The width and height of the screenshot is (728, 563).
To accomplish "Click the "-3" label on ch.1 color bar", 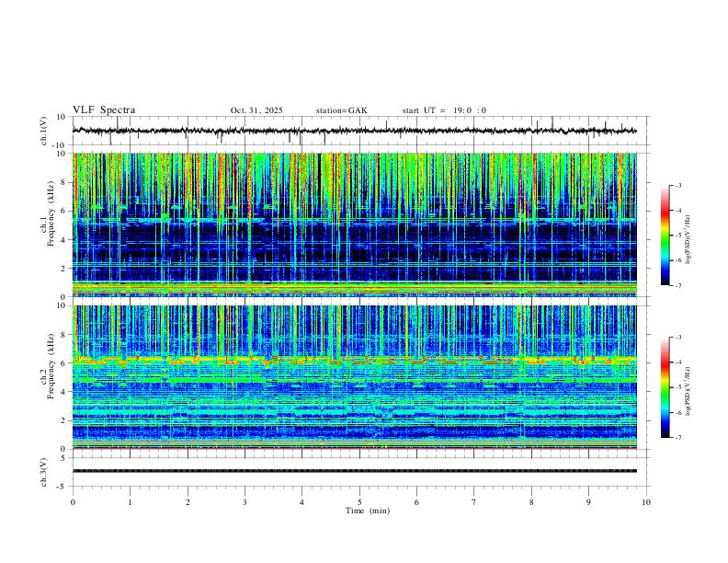I will pos(678,185).
